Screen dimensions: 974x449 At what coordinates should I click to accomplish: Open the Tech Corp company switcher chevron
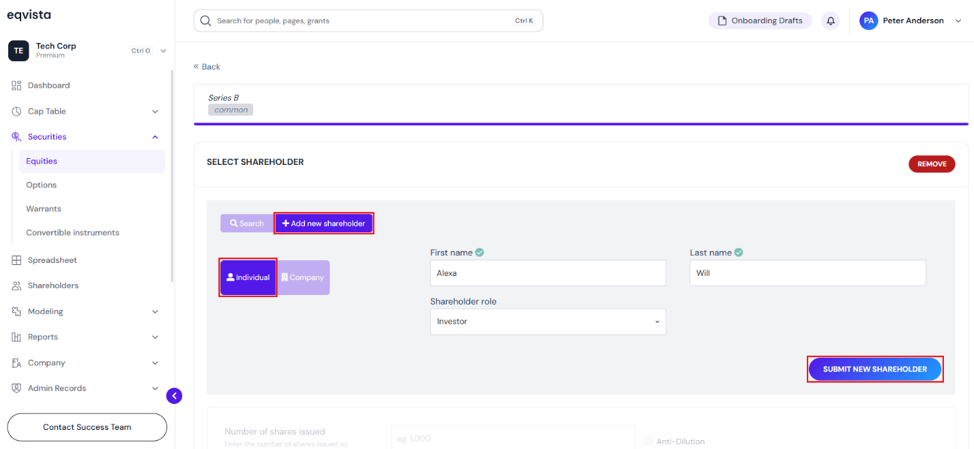tap(163, 51)
